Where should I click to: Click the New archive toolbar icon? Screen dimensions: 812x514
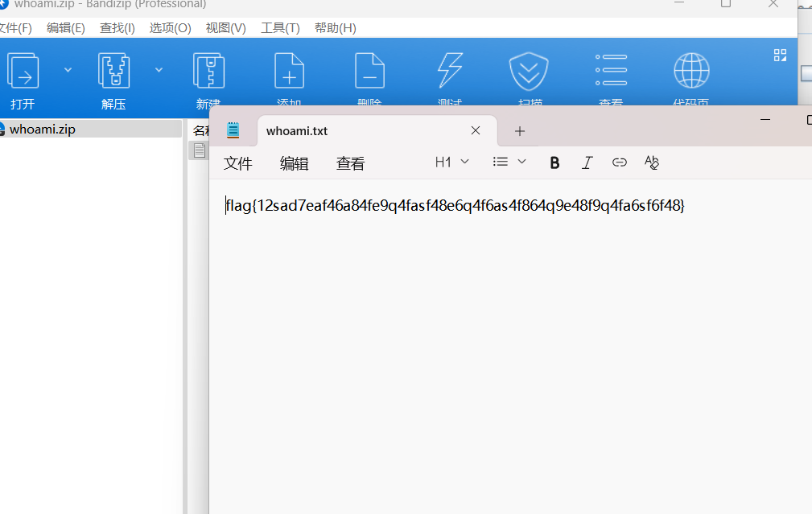(x=208, y=72)
